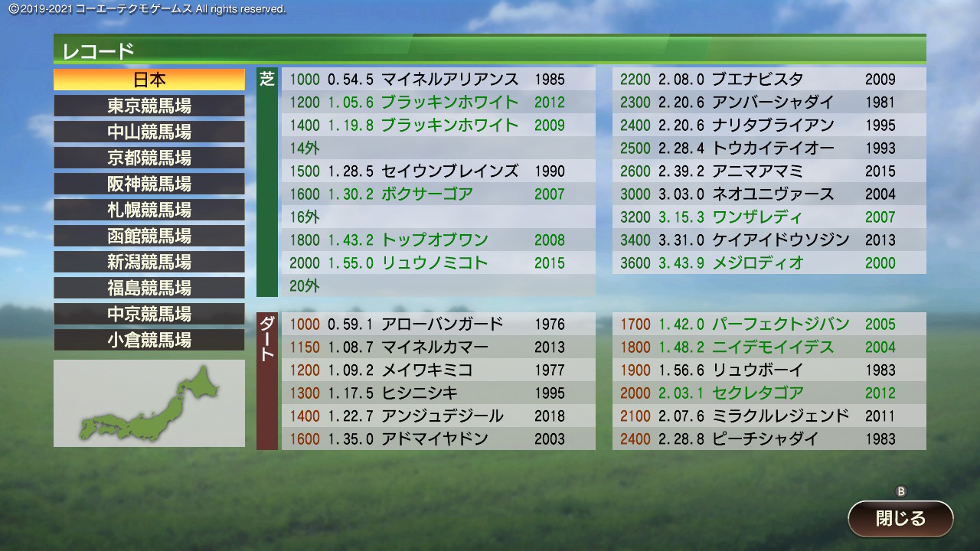The height and width of the screenshot is (551, 980).
Task: Select メジロディオ 3600 record
Action: pos(769,262)
